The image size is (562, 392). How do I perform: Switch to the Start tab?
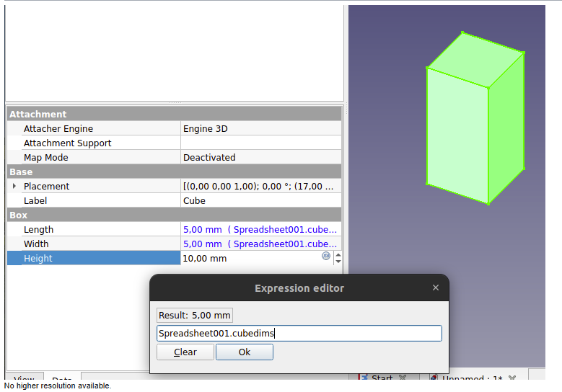click(381, 378)
